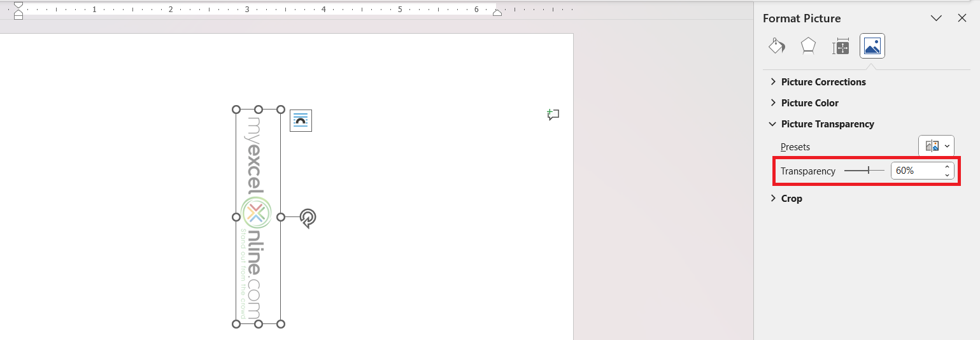Open the Effects pentagon tab icon
The image size is (980, 340).
coord(808,46)
